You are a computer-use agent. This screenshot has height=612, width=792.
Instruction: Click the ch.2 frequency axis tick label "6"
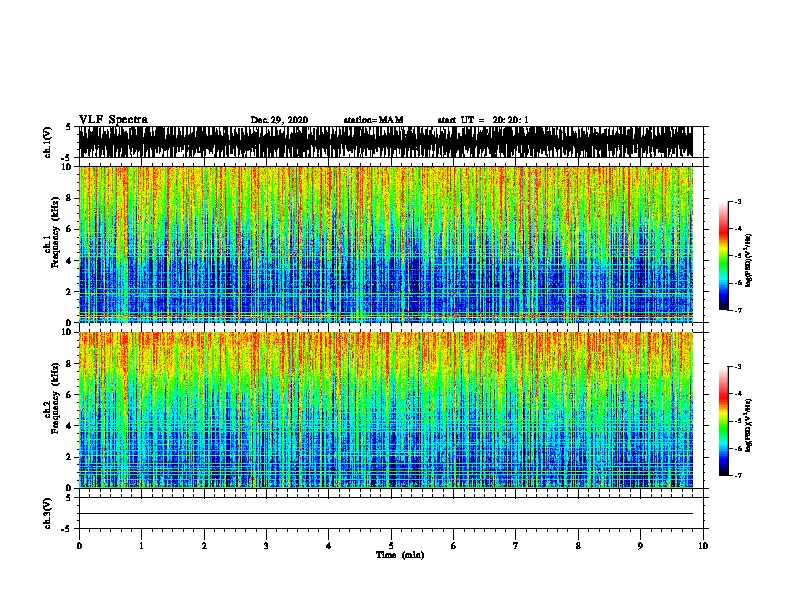pyautogui.click(x=70, y=395)
